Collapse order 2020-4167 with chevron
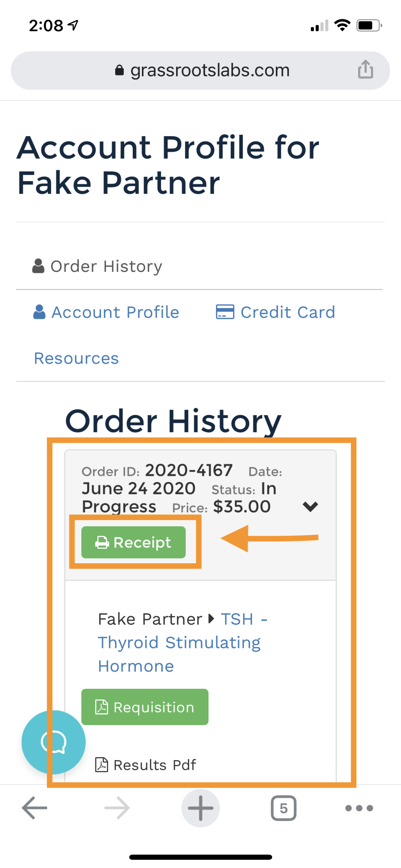This screenshot has width=401, height=868. (x=311, y=506)
